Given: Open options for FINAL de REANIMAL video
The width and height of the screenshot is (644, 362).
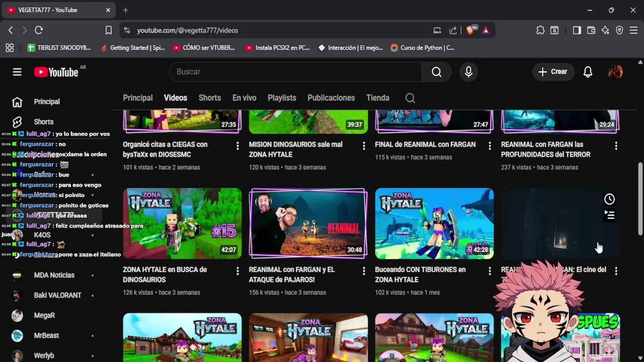Looking at the screenshot, I should [x=490, y=146].
